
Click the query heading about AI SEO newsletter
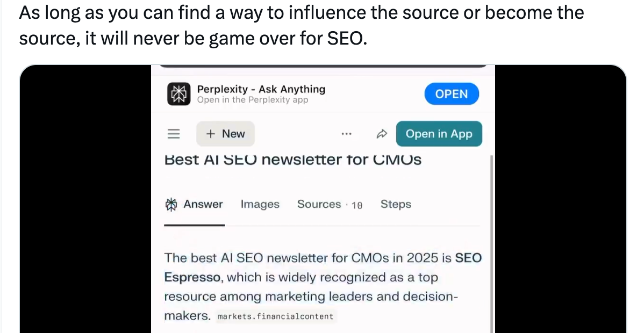(x=292, y=160)
